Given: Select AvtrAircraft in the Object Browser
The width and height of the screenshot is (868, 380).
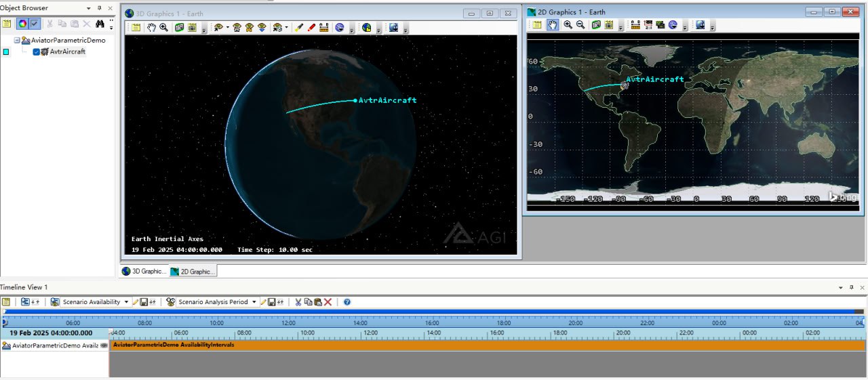Looking at the screenshot, I should [x=68, y=52].
